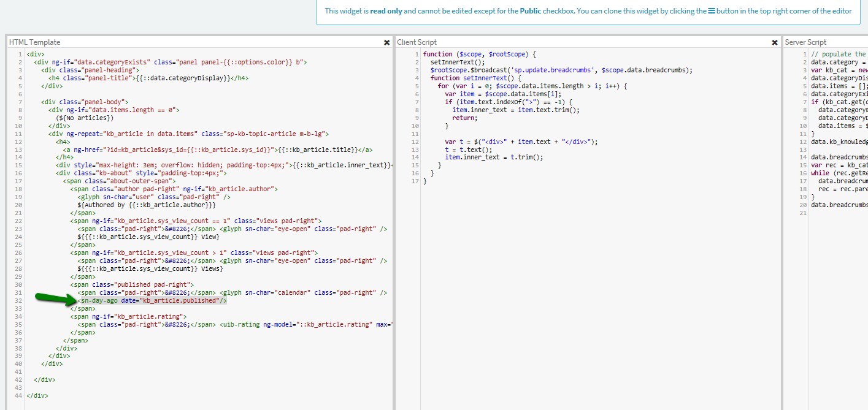Viewport: 868px width, 410px height.
Task: Click the 'var t = $("<div>"' line
Action: pyautogui.click(x=521, y=142)
